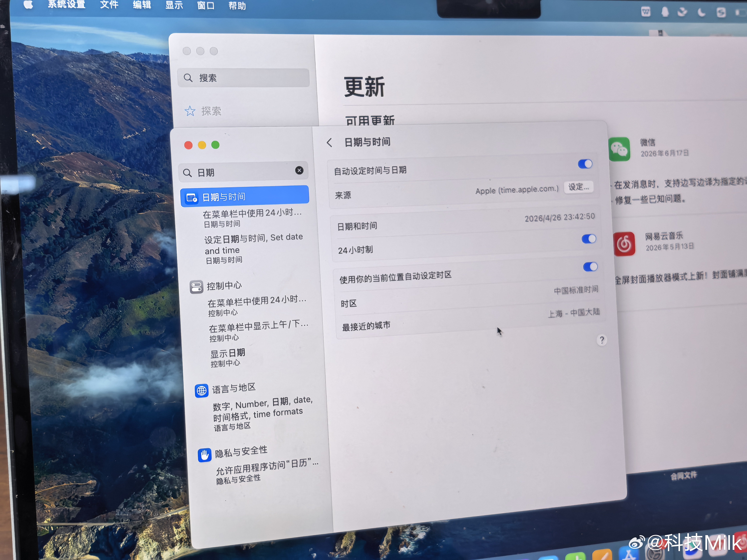Clear the 日期 search field with the X button

click(299, 170)
